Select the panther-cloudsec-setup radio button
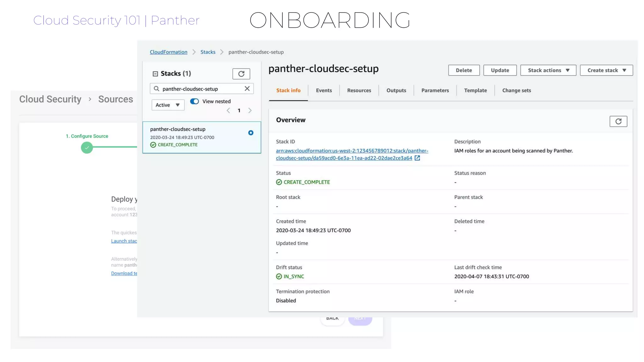Image resolution: width=644 pixels, height=362 pixels. (251, 133)
